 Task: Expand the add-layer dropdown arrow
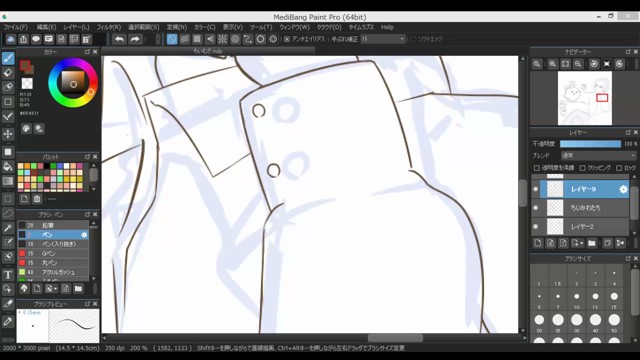[x=581, y=244]
